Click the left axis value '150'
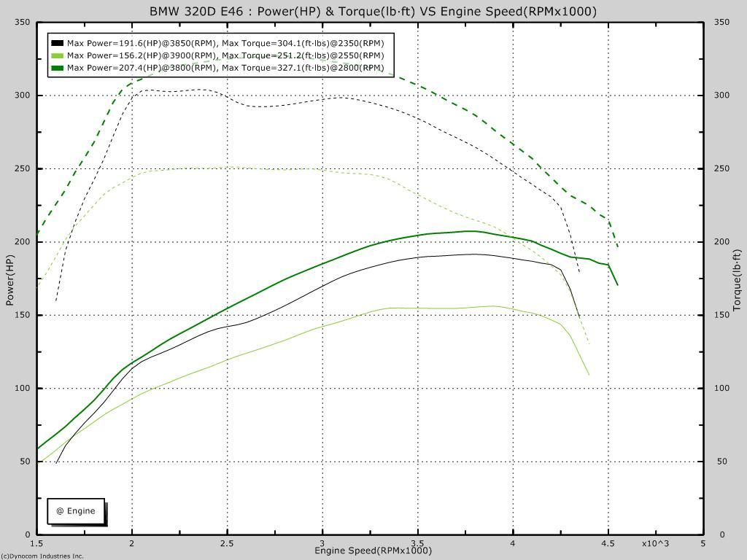This screenshot has height=560, width=747. point(23,315)
